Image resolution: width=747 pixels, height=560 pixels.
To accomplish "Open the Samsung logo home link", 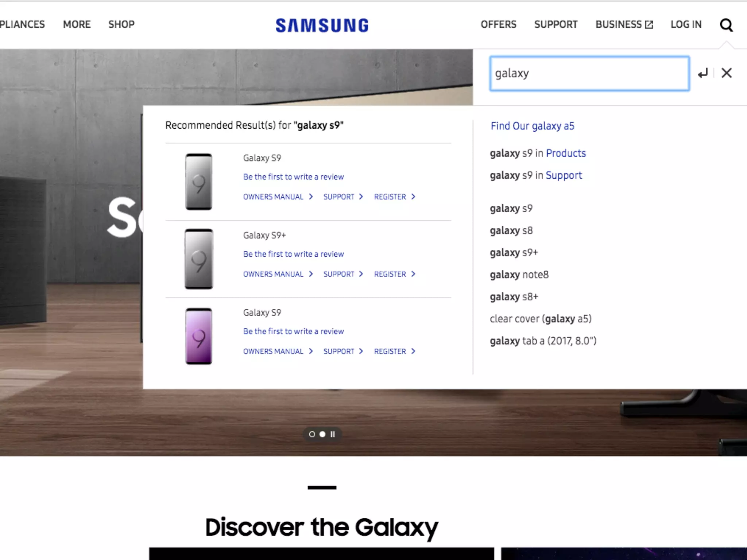I will [322, 25].
